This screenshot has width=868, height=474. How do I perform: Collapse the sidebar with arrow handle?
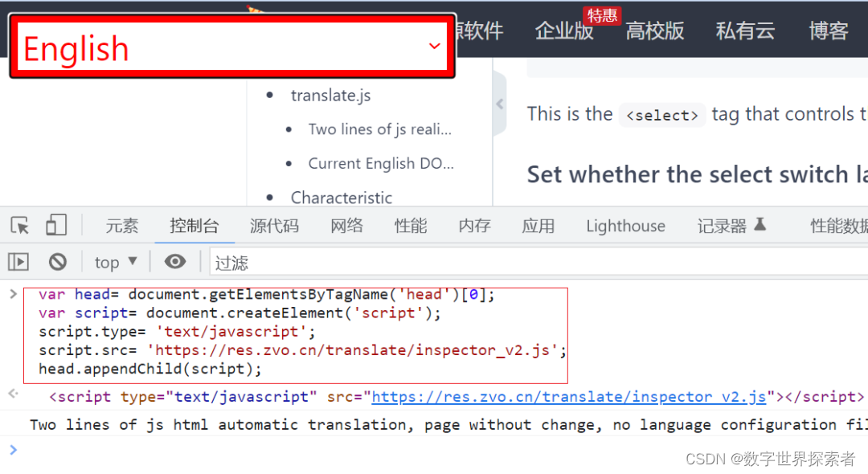tap(499, 104)
